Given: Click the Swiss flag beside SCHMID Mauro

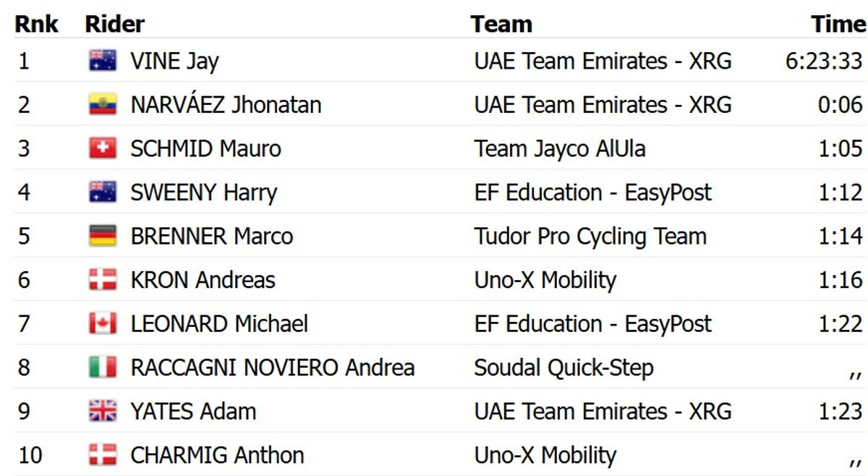Looking at the screenshot, I should pos(103,149).
